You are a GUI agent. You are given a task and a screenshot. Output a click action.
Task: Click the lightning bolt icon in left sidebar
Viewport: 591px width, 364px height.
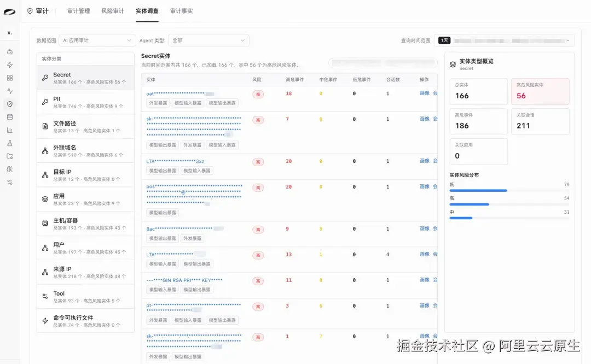10,64
